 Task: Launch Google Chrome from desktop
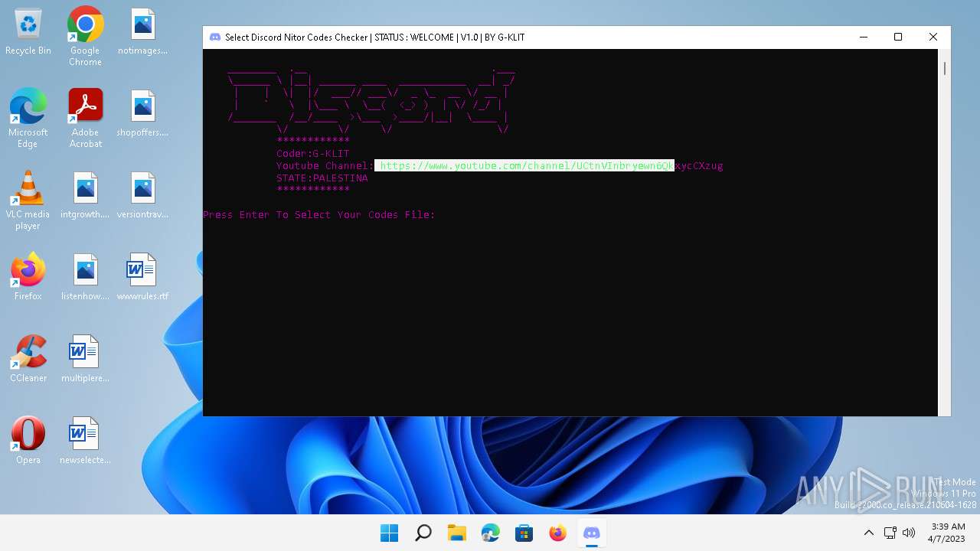[85, 36]
